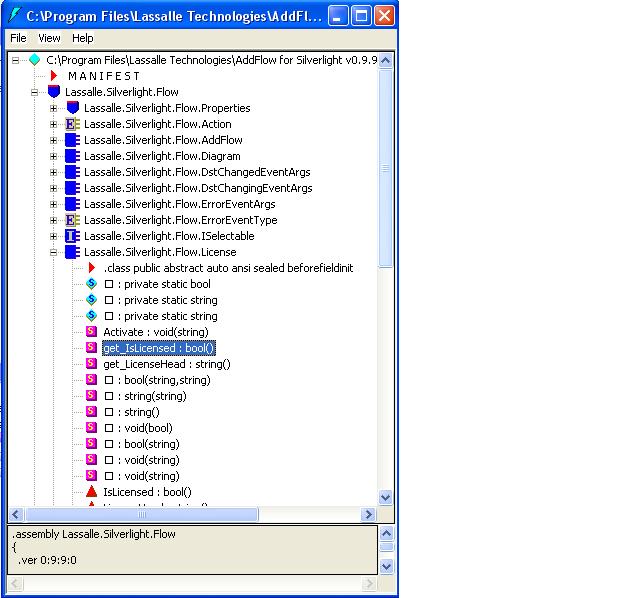Click method icon beside string(string)
The height and width of the screenshot is (598, 640).
(x=91, y=396)
